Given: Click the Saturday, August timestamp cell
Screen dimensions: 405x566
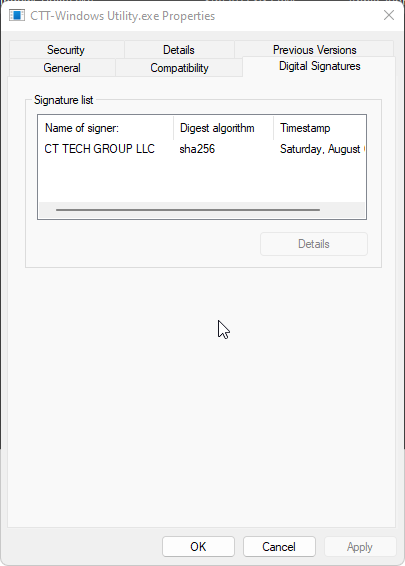Looking at the screenshot, I should click(x=322, y=149).
